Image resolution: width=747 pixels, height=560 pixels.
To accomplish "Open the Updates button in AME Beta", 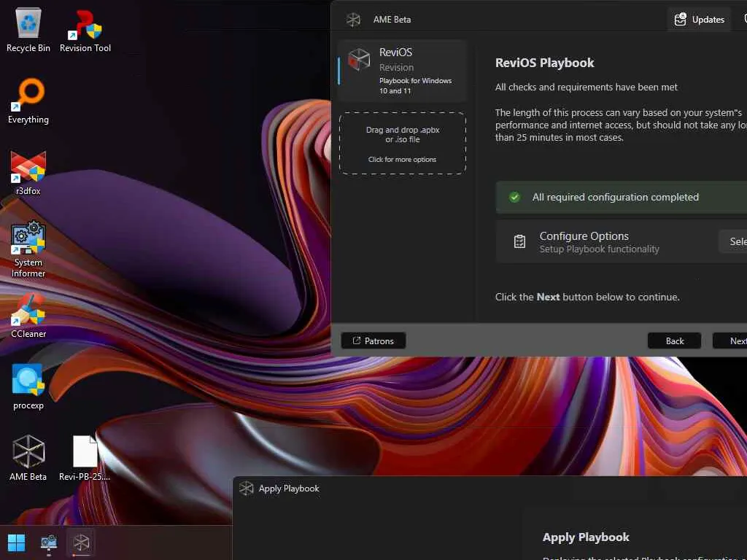I will [x=699, y=20].
